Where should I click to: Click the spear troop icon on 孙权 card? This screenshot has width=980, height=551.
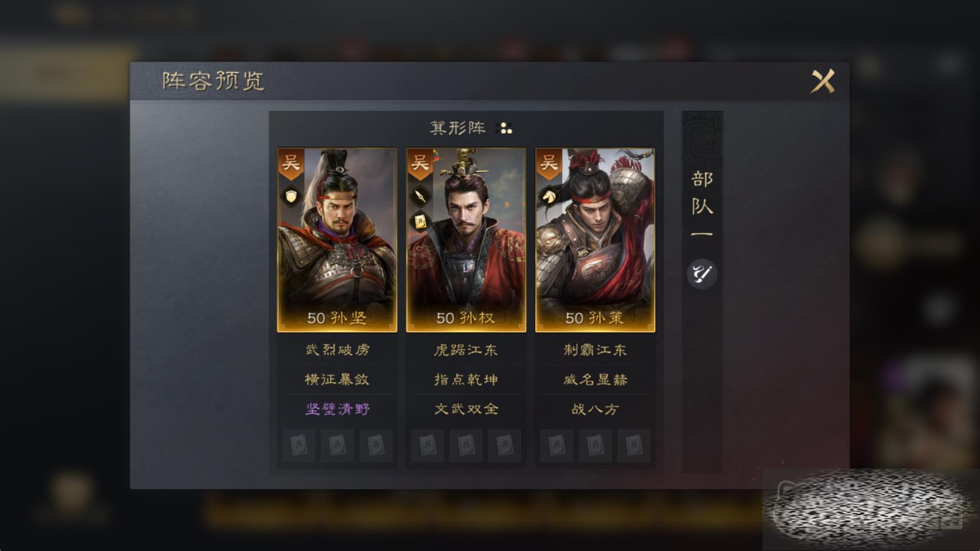420,196
